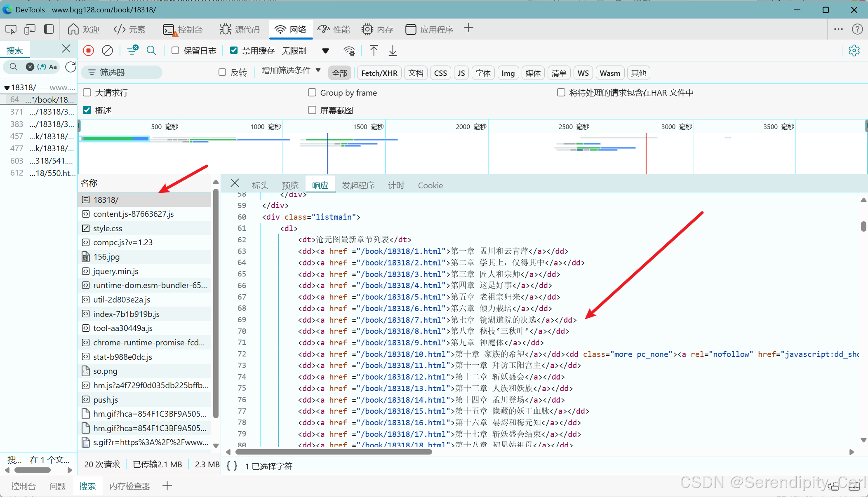The height and width of the screenshot is (497, 868).
Task: Click the export HAR download arrow icon
Action: click(x=393, y=51)
